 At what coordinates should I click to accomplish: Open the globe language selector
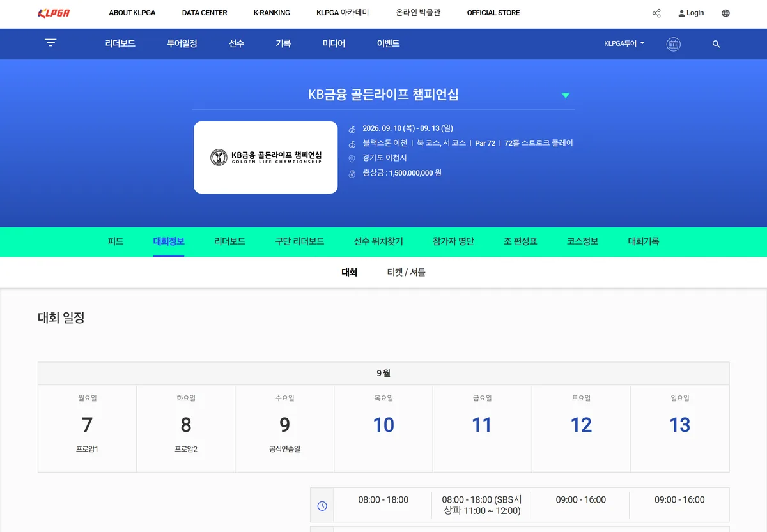[x=725, y=13]
